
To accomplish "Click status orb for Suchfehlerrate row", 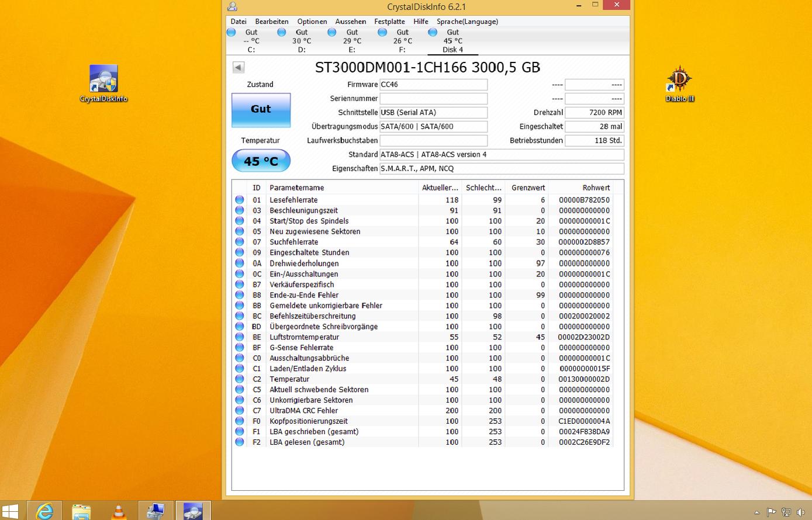I will (x=240, y=242).
